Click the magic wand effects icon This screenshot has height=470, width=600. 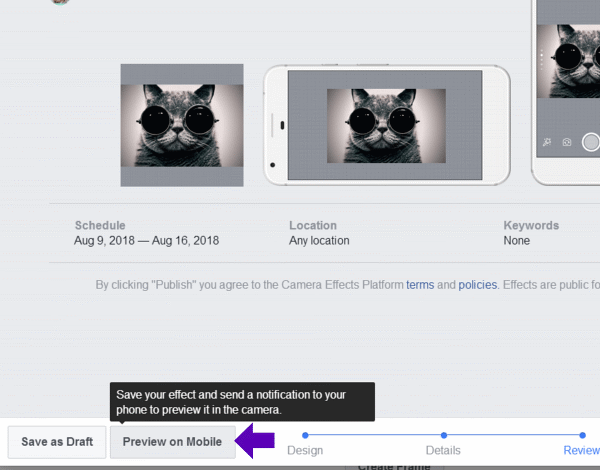tap(549, 143)
